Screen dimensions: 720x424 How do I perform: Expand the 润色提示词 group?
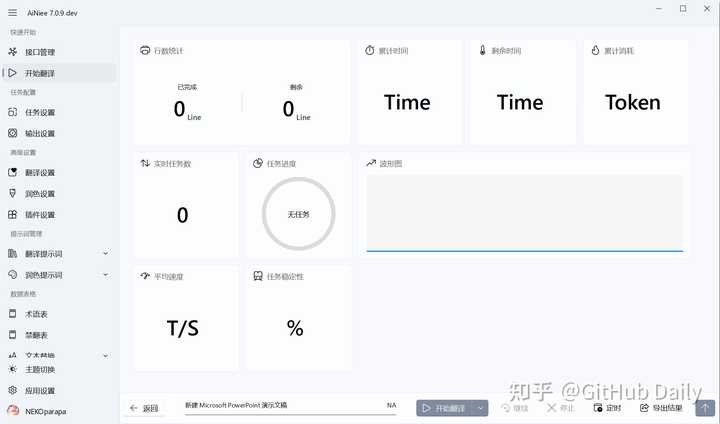coord(105,274)
